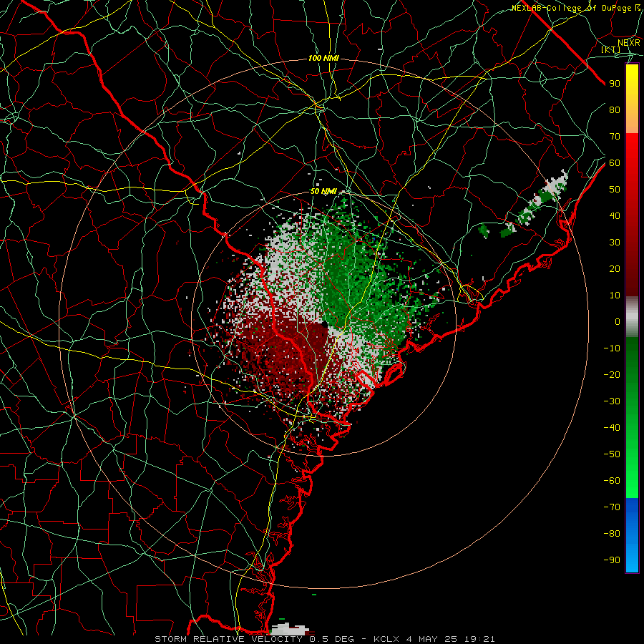This screenshot has height=644, width=644.
Task: Click the -40 value on the velocity scale
Action: tap(612, 428)
